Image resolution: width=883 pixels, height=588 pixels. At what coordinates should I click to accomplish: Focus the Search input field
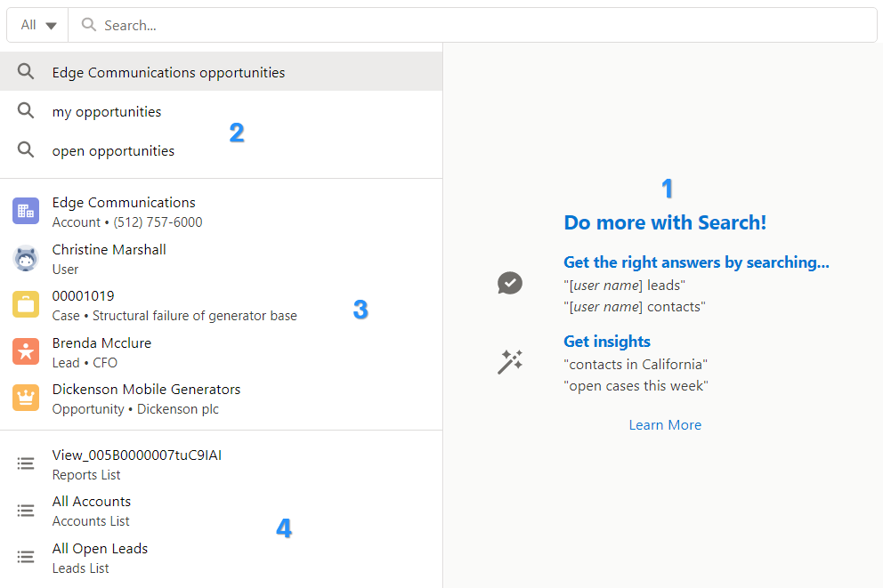coord(473,25)
